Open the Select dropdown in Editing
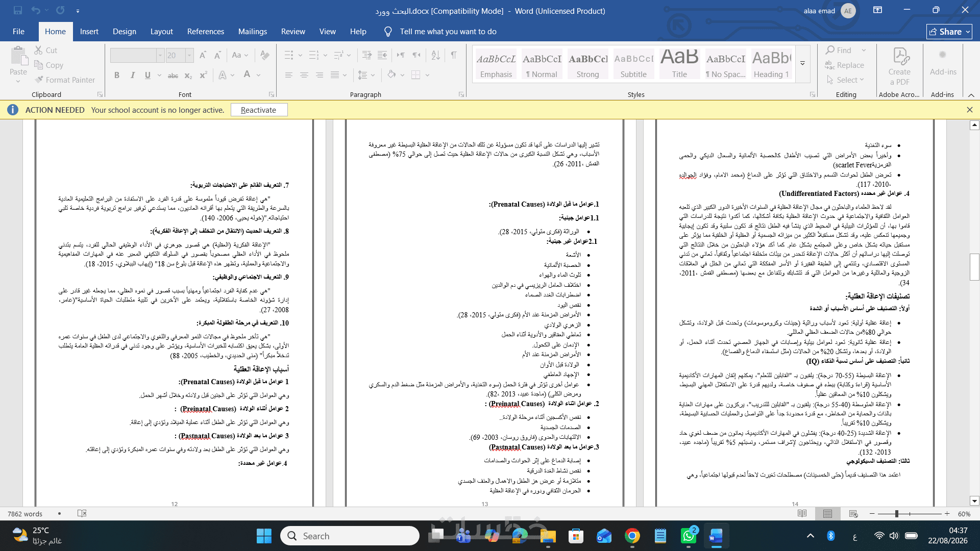The image size is (980, 551). pos(846,80)
